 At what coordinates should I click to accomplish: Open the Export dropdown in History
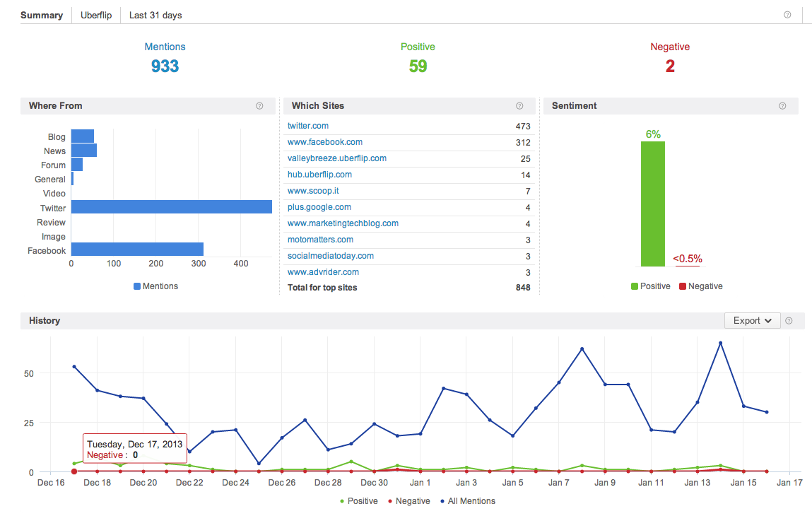pos(752,321)
